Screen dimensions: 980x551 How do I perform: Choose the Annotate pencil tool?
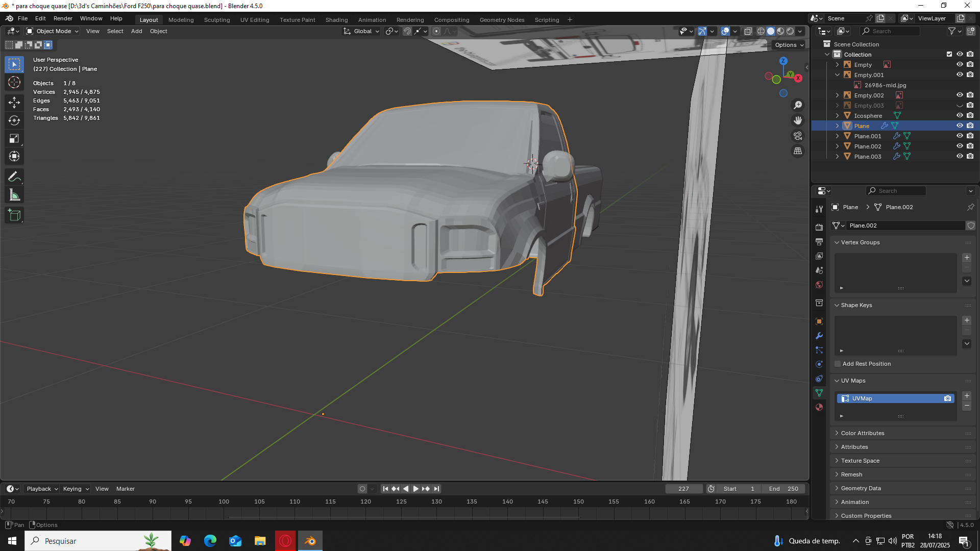point(14,177)
